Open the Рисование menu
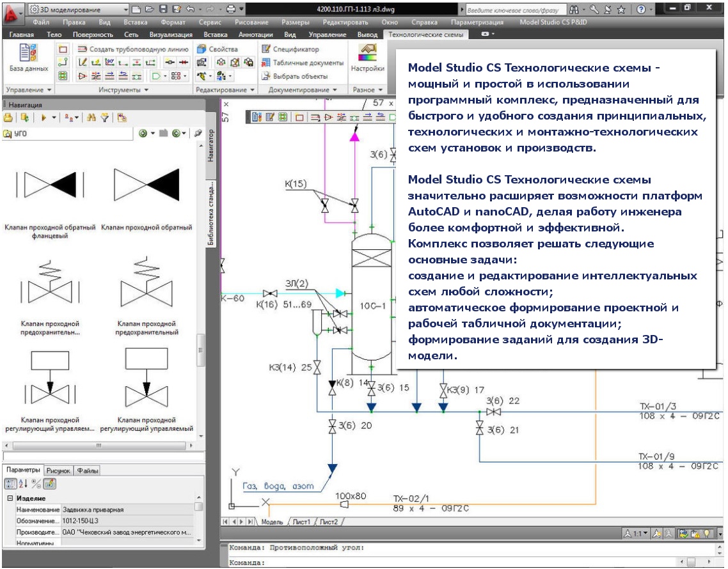The height and width of the screenshot is (569, 728). tap(251, 22)
